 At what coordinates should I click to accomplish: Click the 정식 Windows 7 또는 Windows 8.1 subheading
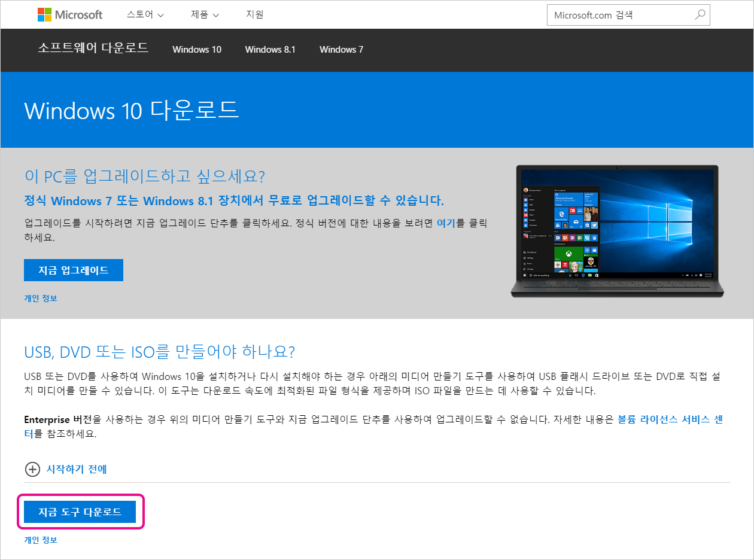click(234, 200)
